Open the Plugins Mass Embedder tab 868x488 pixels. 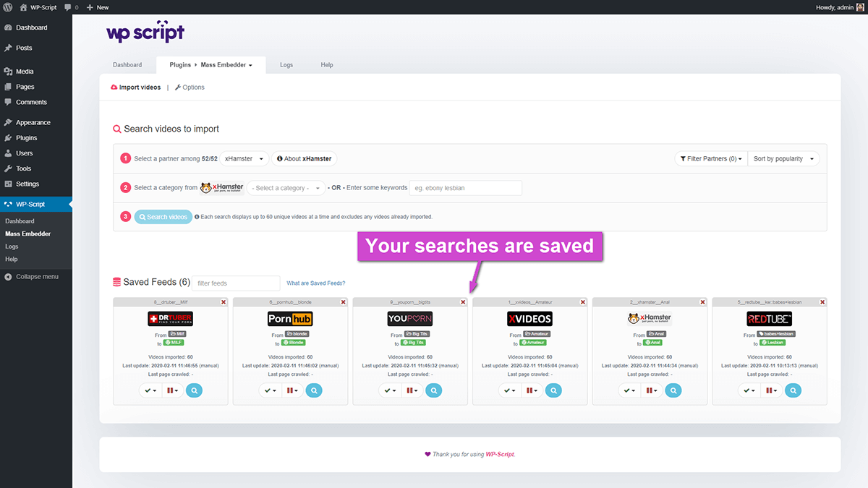pyautogui.click(x=211, y=65)
